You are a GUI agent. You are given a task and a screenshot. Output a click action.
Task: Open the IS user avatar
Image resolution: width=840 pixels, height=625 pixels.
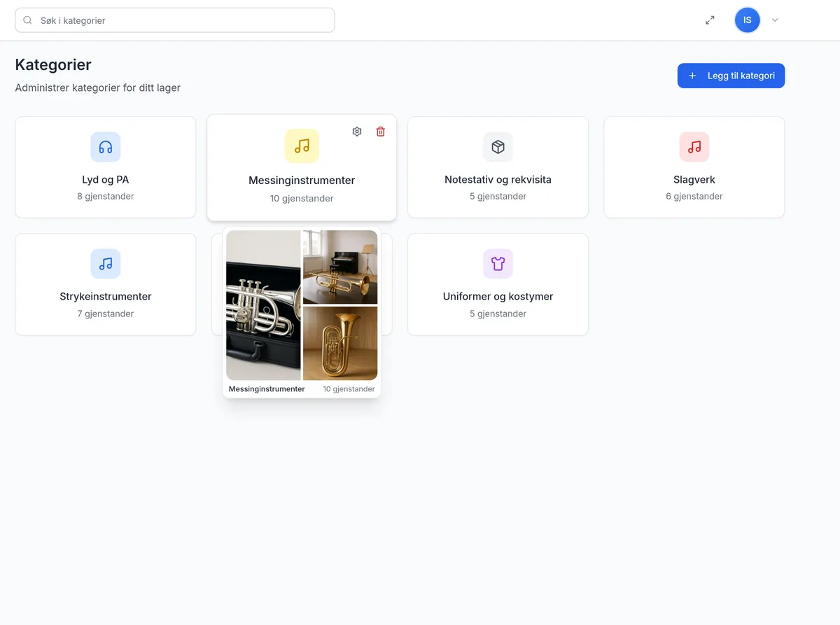[747, 20]
